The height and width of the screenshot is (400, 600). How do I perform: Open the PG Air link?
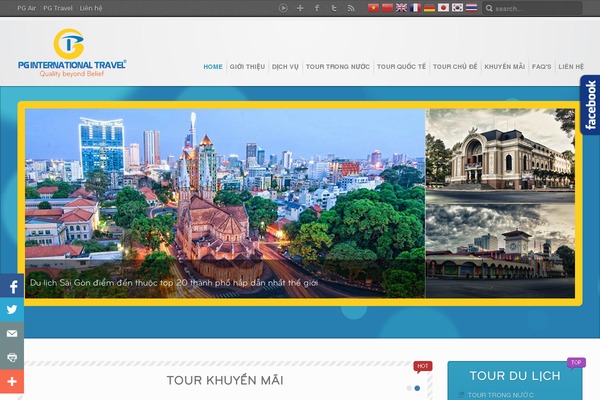(26, 8)
